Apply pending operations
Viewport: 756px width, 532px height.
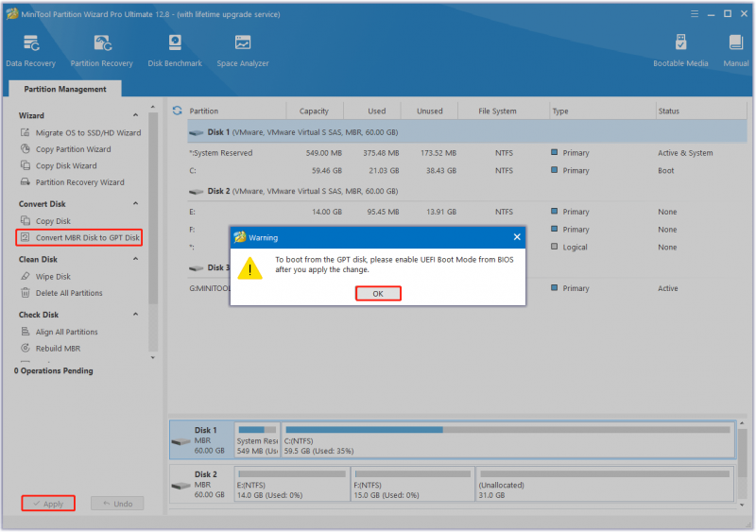(x=48, y=503)
